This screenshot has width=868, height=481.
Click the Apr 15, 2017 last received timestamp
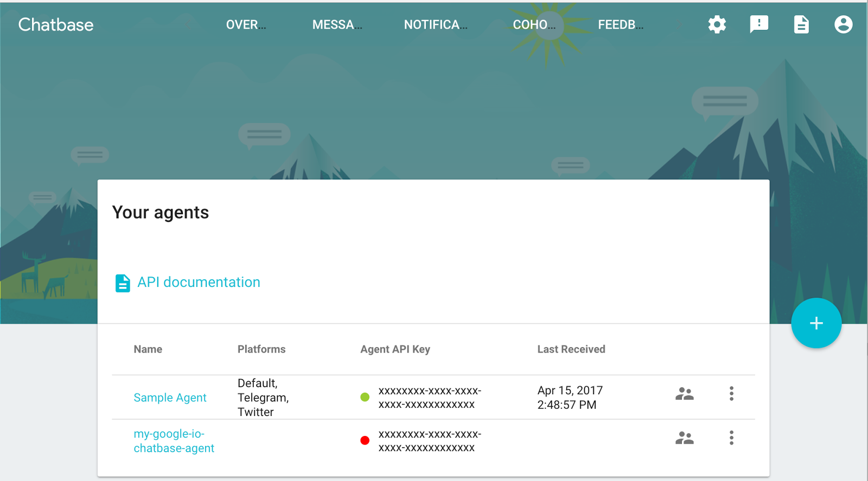coord(570,397)
